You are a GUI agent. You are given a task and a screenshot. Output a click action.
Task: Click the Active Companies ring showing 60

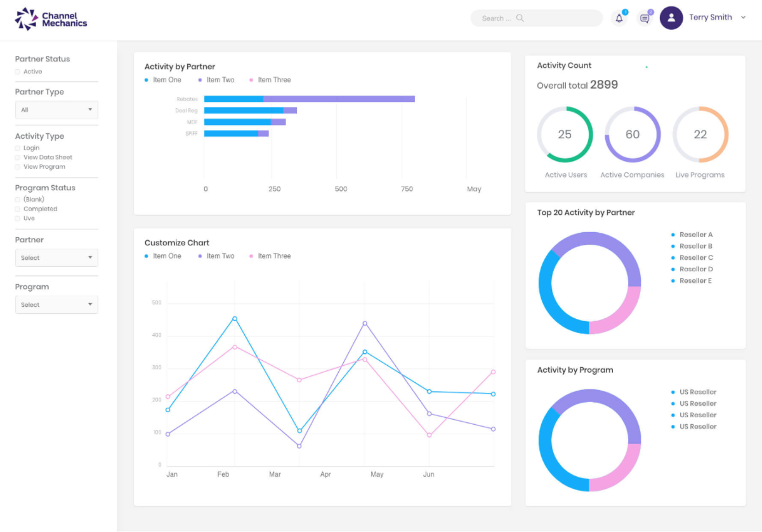(x=633, y=134)
